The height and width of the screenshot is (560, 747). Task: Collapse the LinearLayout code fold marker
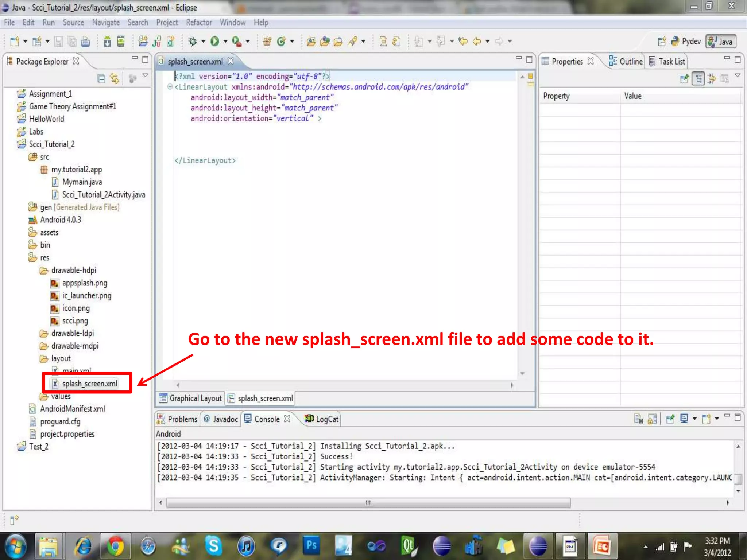[x=170, y=87]
